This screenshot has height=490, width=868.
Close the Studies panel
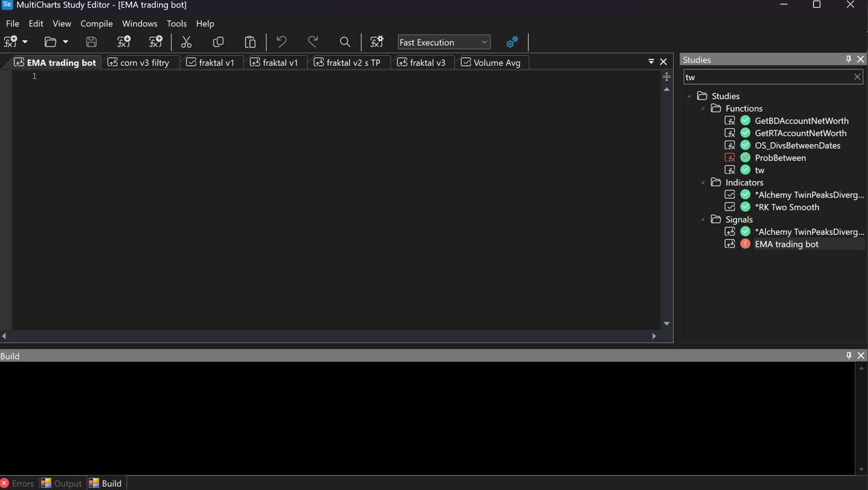860,59
